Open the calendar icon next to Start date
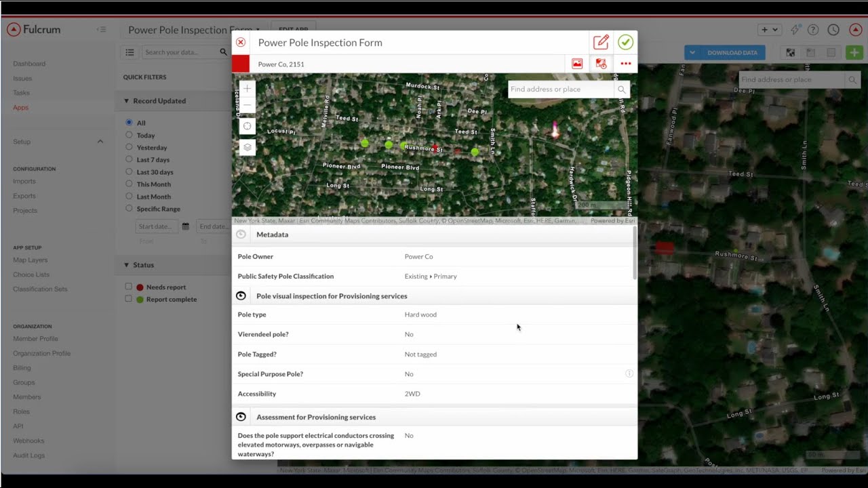This screenshot has height=488, width=868. pos(185,226)
